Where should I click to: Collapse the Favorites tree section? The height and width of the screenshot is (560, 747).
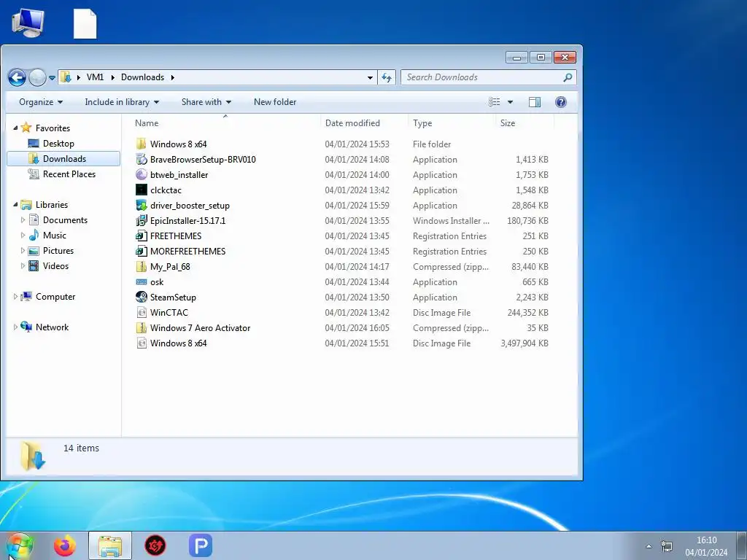15,128
